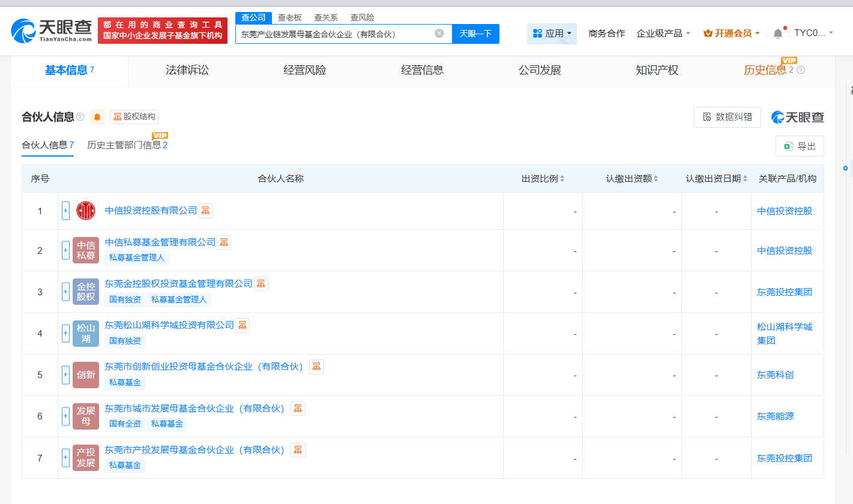This screenshot has height=504, width=853.
Task: Clear search box using the circled X icon
Action: tap(440, 34)
